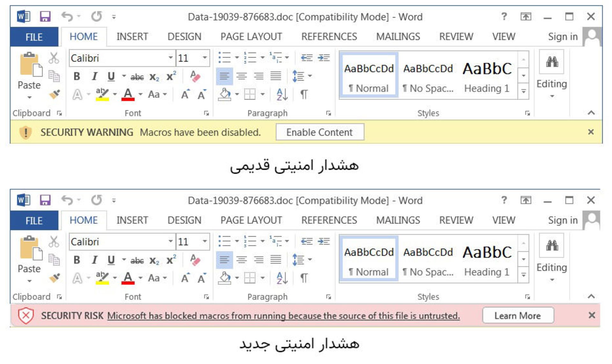Click the bullets list icon
This screenshot has height=364, width=612.
click(224, 58)
